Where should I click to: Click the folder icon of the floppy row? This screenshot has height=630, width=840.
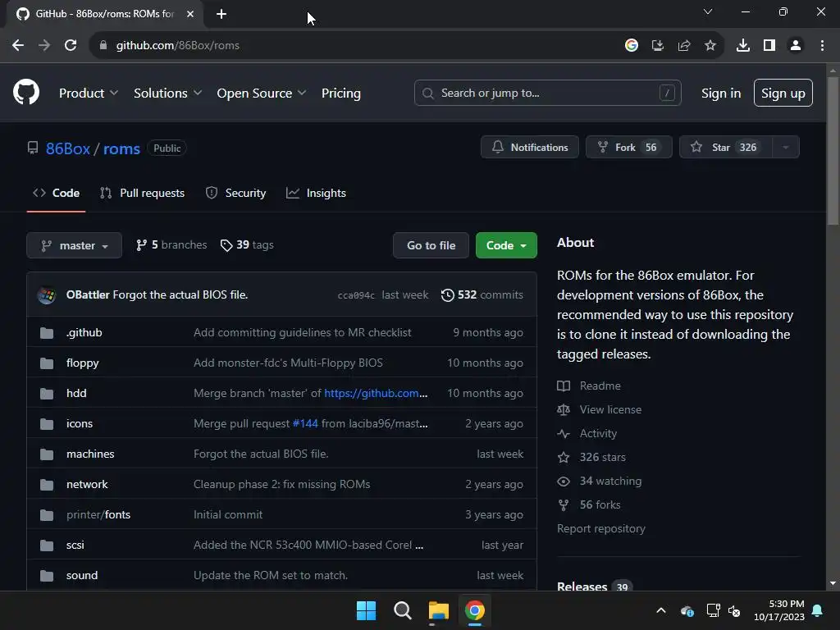click(x=47, y=363)
